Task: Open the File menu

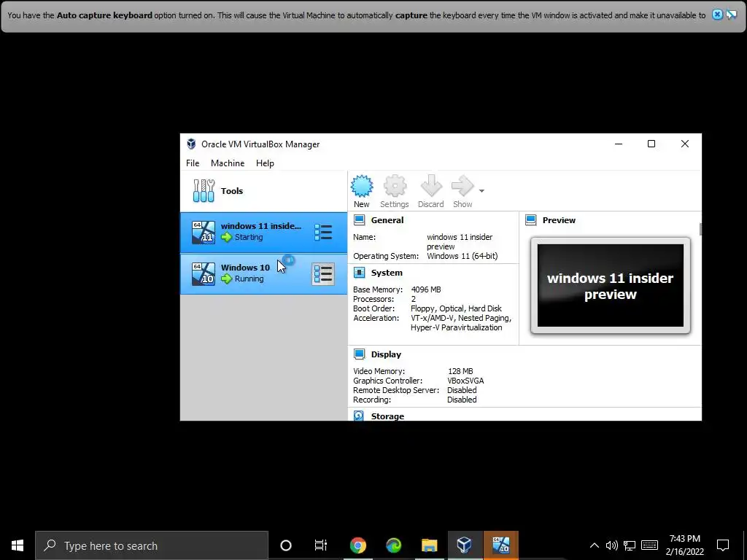Action: (x=193, y=163)
